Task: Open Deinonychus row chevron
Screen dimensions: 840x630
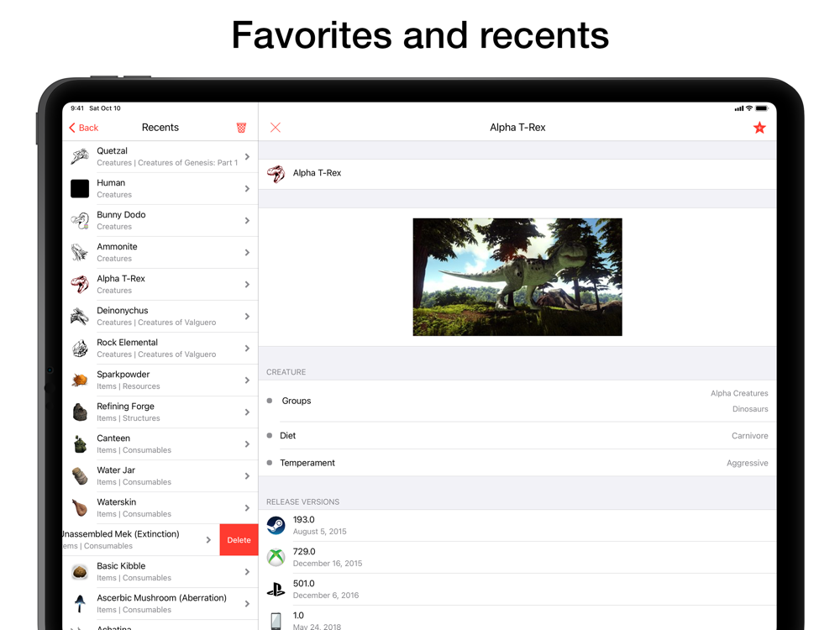Action: pos(247,316)
